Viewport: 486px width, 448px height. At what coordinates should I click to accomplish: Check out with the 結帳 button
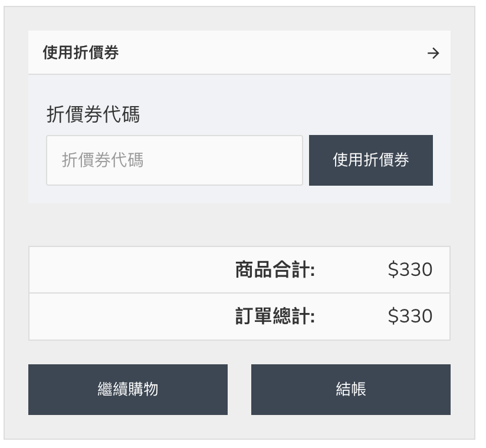point(350,390)
